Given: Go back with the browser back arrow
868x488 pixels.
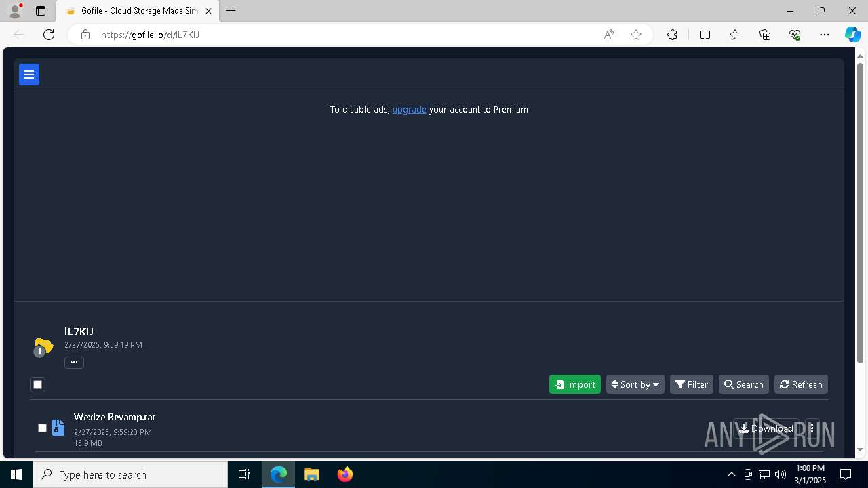Looking at the screenshot, I should (19, 35).
